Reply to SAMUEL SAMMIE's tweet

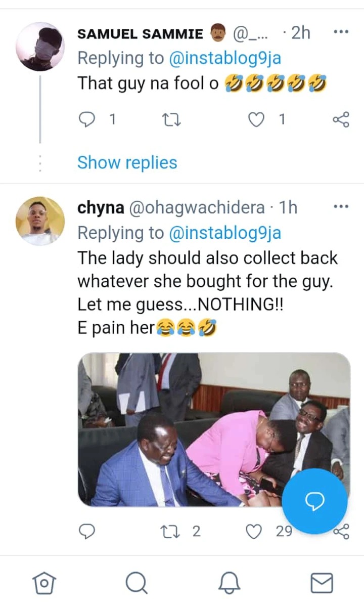pos(88,119)
